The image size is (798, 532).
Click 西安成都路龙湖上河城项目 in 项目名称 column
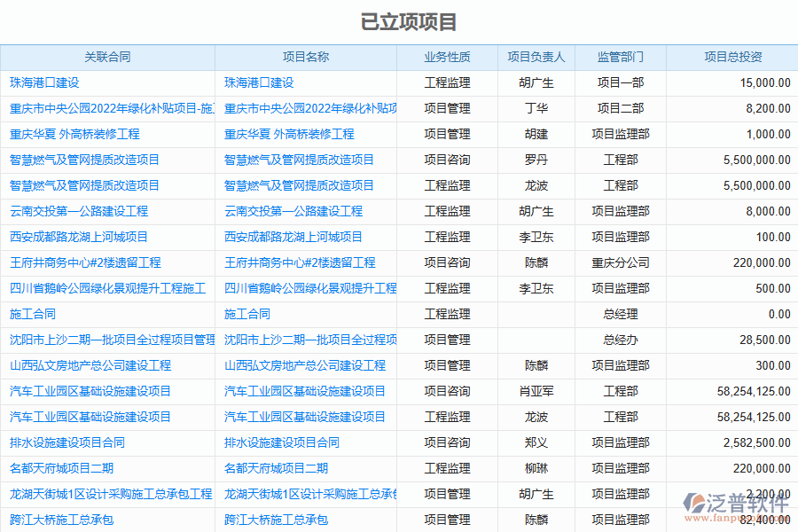coord(293,237)
